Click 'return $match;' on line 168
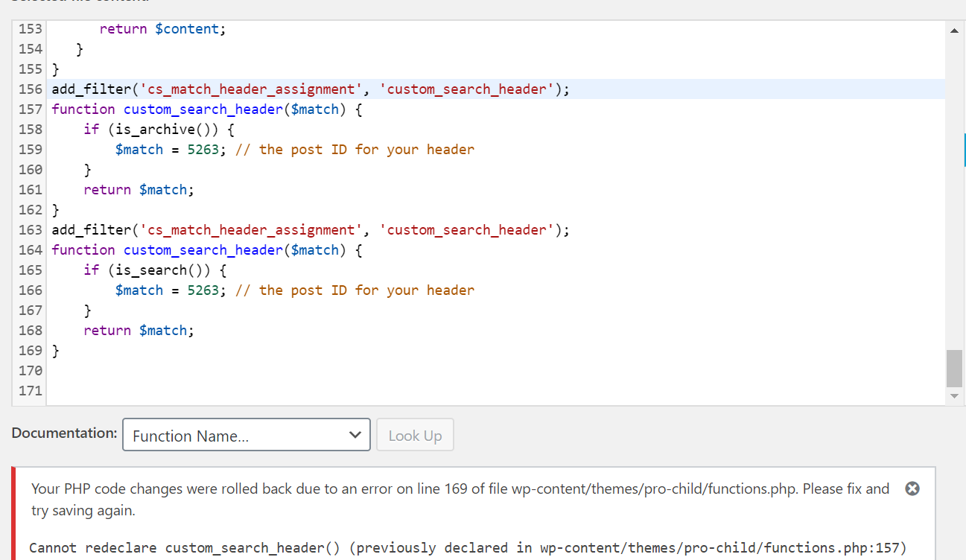The height and width of the screenshot is (560, 966). pyautogui.click(x=139, y=331)
